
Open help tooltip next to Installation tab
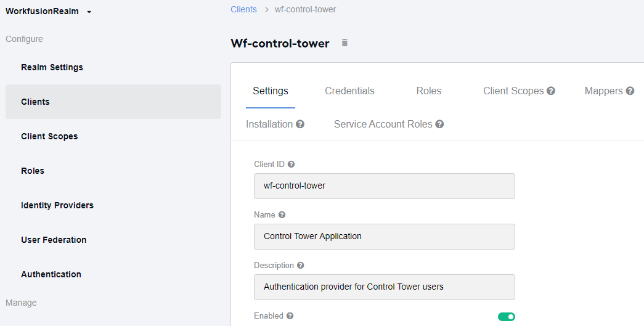click(x=300, y=124)
